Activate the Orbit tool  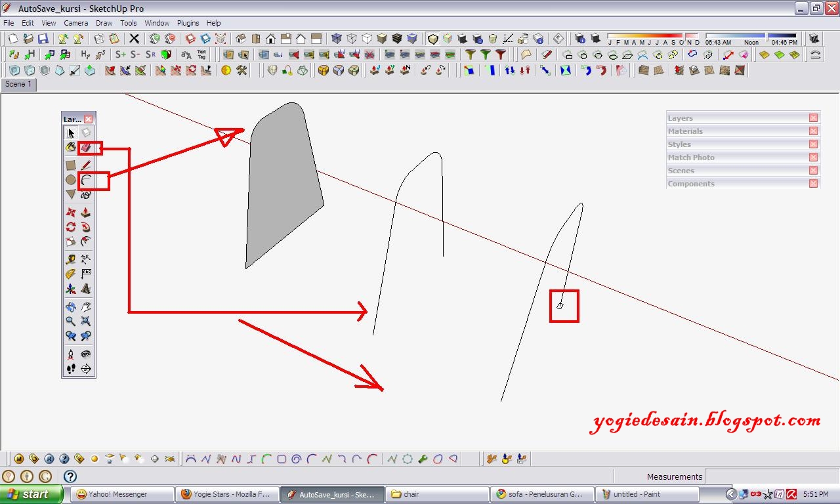(70, 306)
